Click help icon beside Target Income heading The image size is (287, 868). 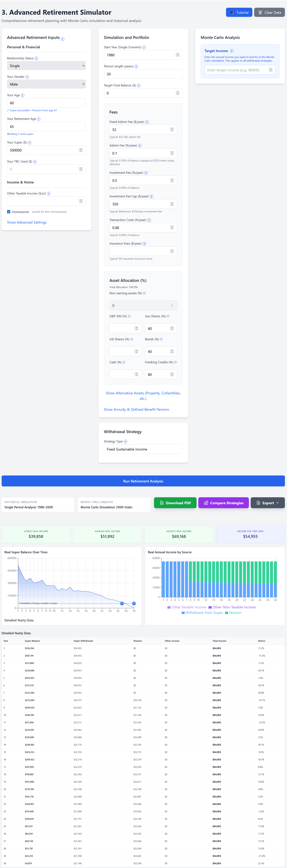pos(232,51)
